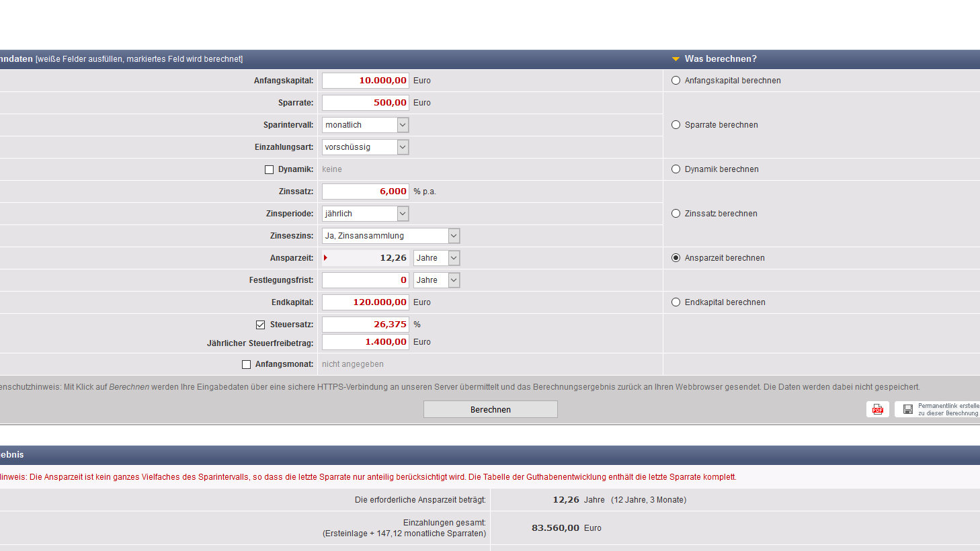Select 'Zinssatz berechnen' radio button

pyautogui.click(x=676, y=214)
